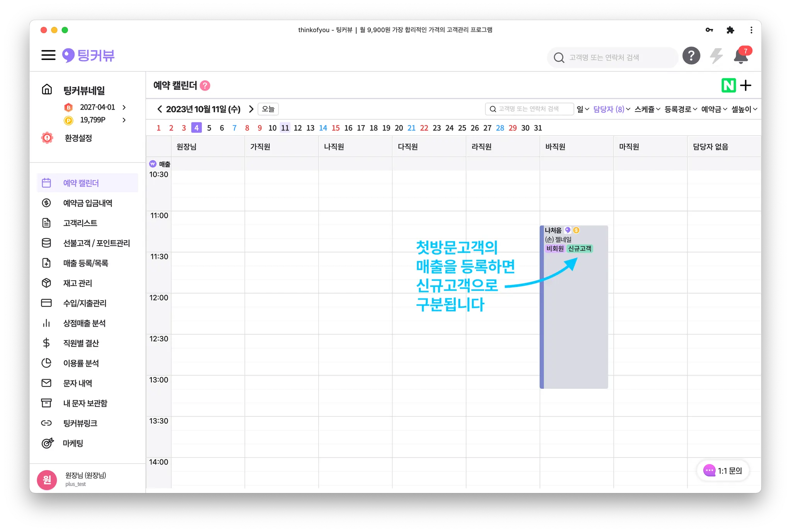Image resolution: width=791 pixels, height=532 pixels.
Task: Click the lightning bolt icon
Action: point(716,56)
